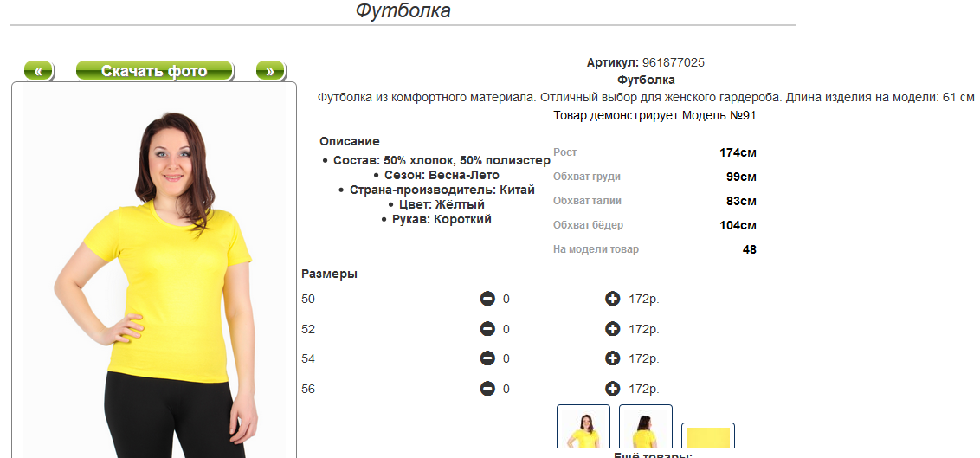Select the yellow color swatch thumbnail
Image resolution: width=980 pixels, height=458 pixels.
[x=708, y=437]
